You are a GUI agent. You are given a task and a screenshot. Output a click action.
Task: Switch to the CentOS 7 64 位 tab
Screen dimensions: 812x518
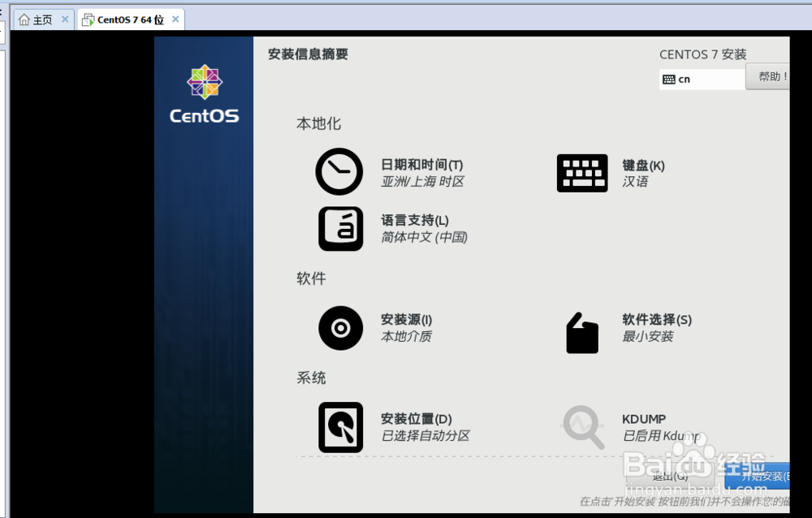131,19
